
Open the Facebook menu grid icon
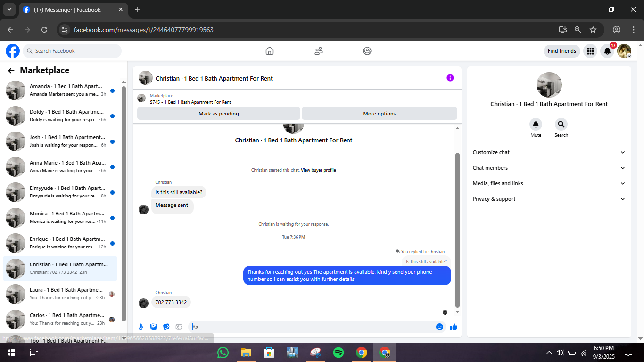click(x=590, y=51)
